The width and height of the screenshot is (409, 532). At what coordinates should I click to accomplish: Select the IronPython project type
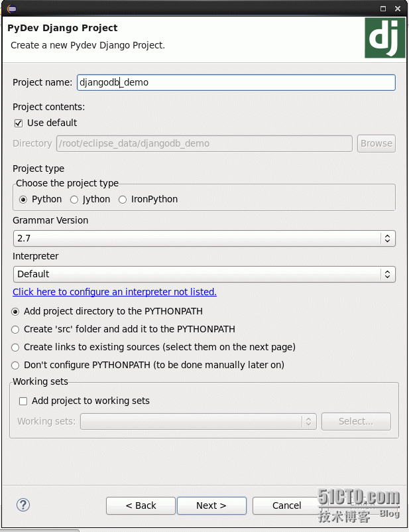(123, 200)
